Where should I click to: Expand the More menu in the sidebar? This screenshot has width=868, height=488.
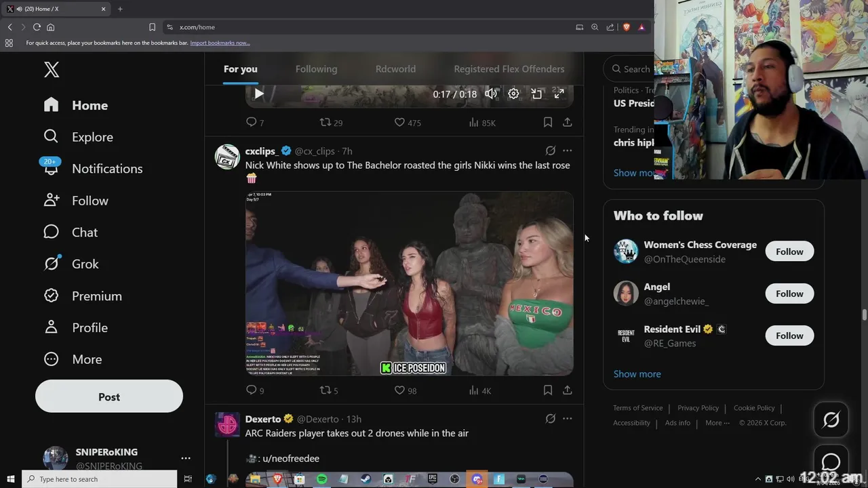[73, 360]
